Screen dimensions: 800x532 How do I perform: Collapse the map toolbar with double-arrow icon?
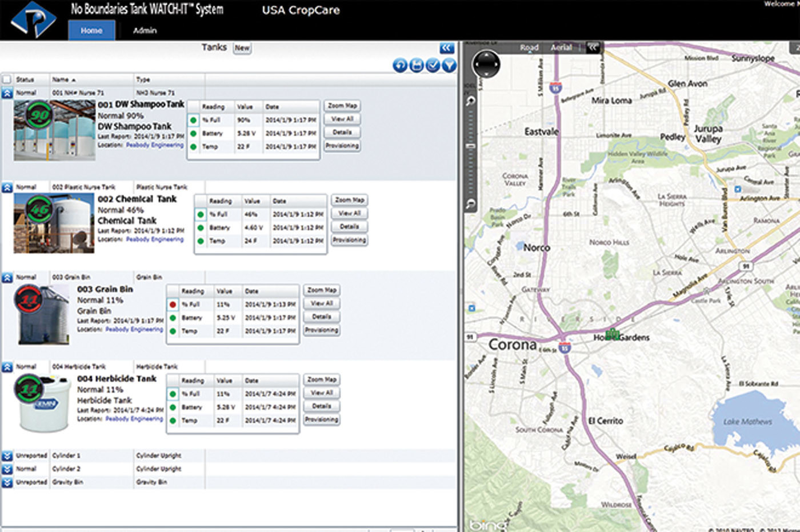tap(594, 47)
